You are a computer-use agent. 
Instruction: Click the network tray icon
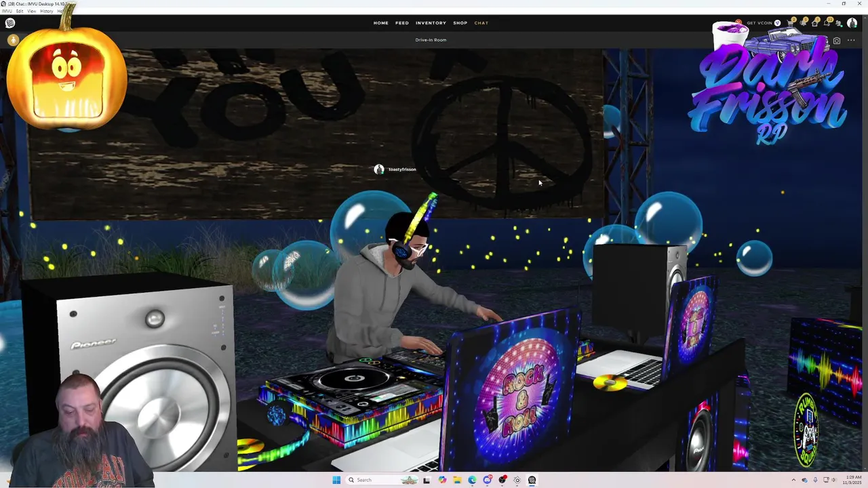826,480
